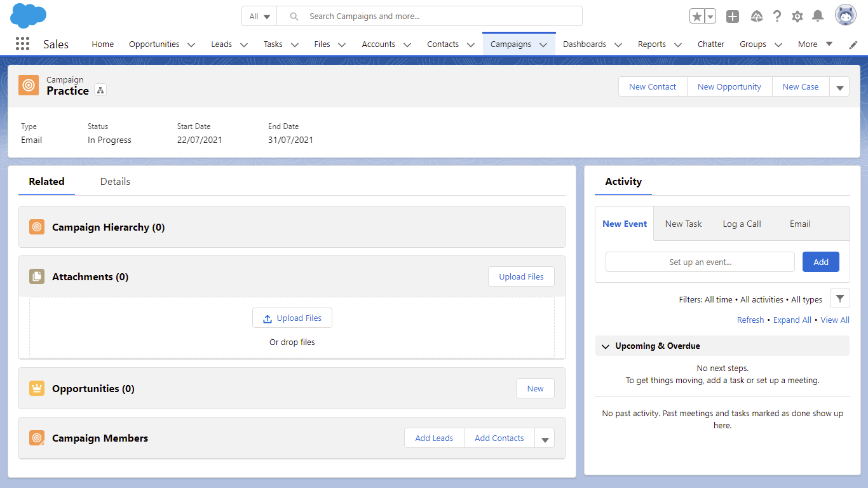Viewport: 868px width, 488px height.
Task: Click the Campaign Hierarchy section icon
Action: click(x=37, y=227)
